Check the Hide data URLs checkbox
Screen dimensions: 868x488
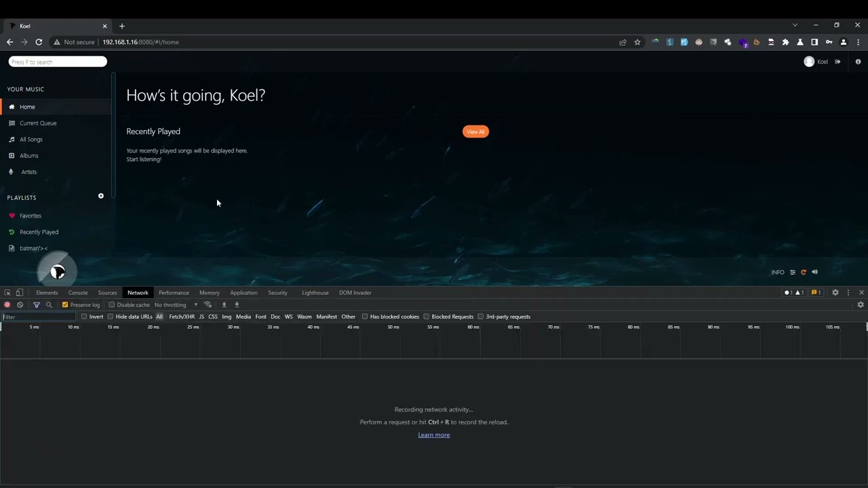click(111, 317)
